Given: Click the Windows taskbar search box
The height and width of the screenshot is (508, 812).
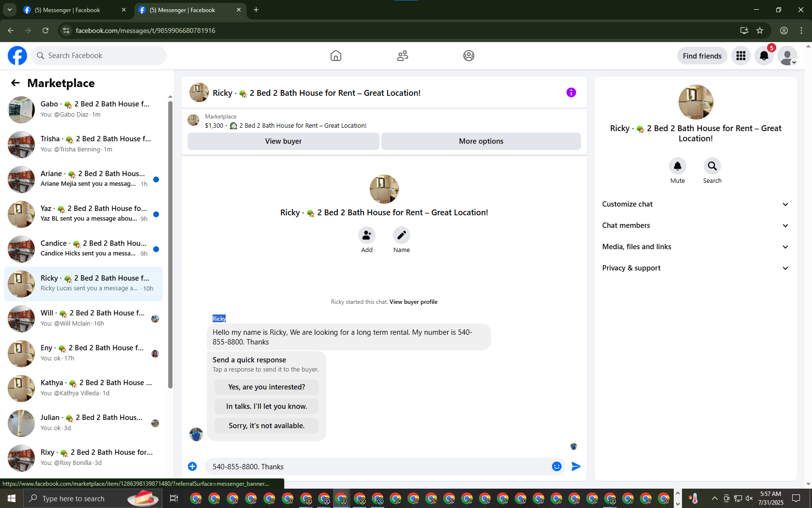Looking at the screenshot, I should (92, 498).
